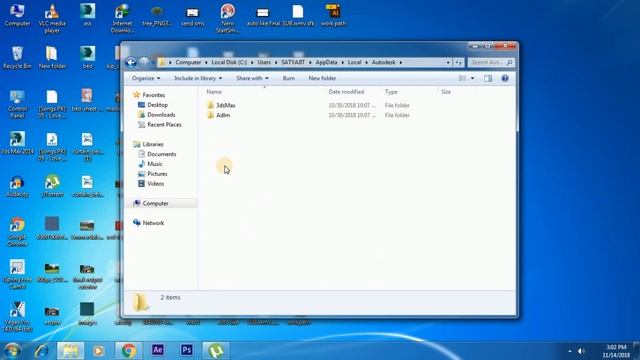Refresh the Autodesk folder view

(x=459, y=62)
